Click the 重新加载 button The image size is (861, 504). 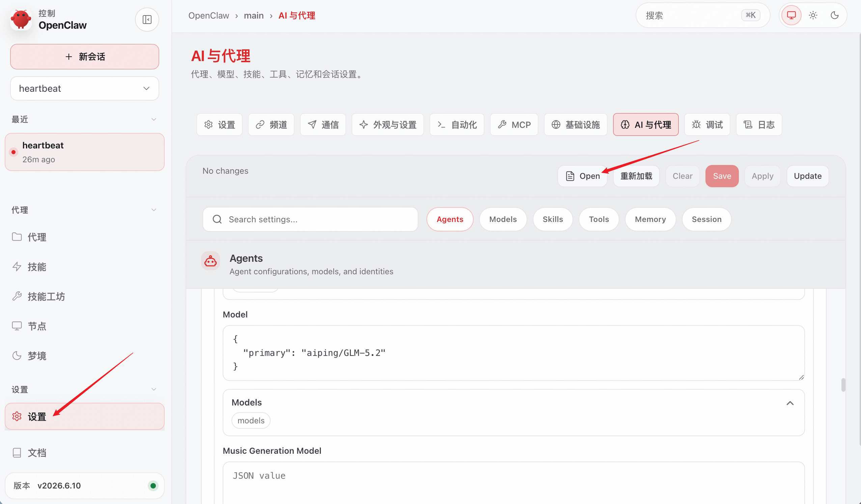636,176
